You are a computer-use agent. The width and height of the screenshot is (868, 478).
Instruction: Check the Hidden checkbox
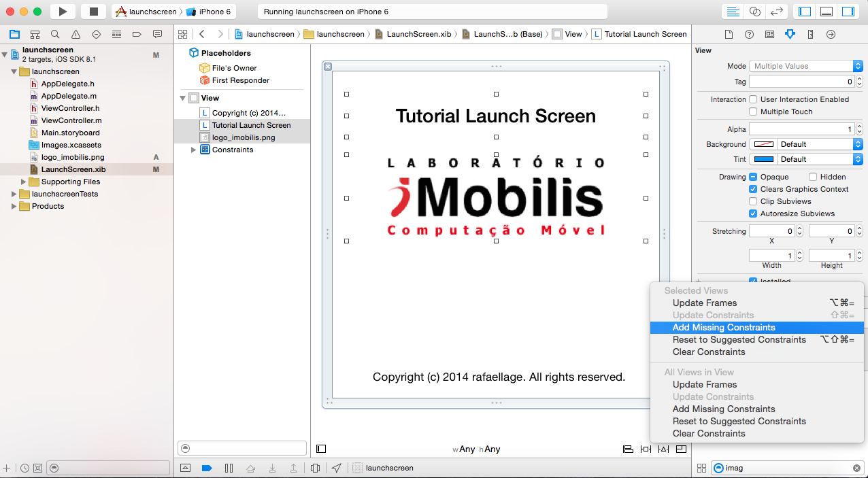813,177
